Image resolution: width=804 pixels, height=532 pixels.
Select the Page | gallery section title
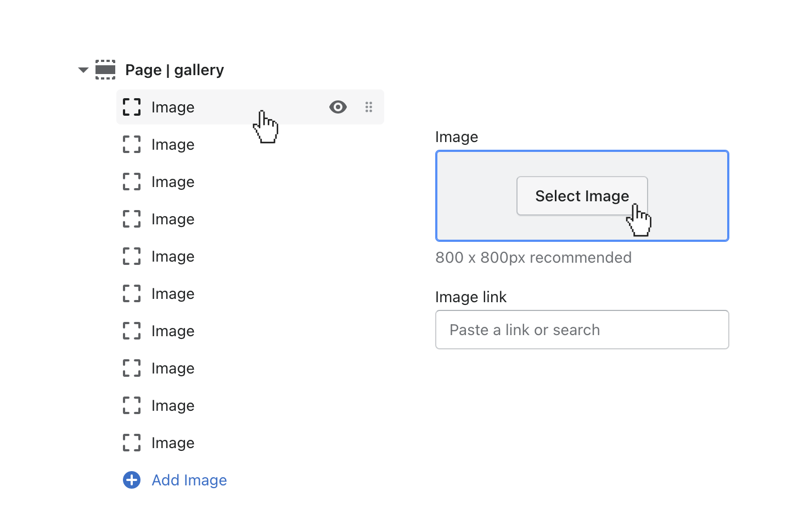[175, 70]
